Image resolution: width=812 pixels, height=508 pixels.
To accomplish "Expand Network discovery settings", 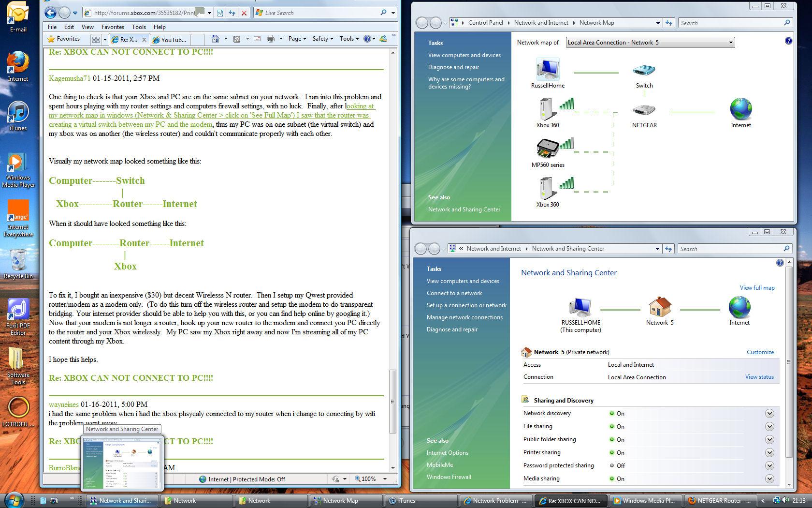I will pyautogui.click(x=769, y=413).
